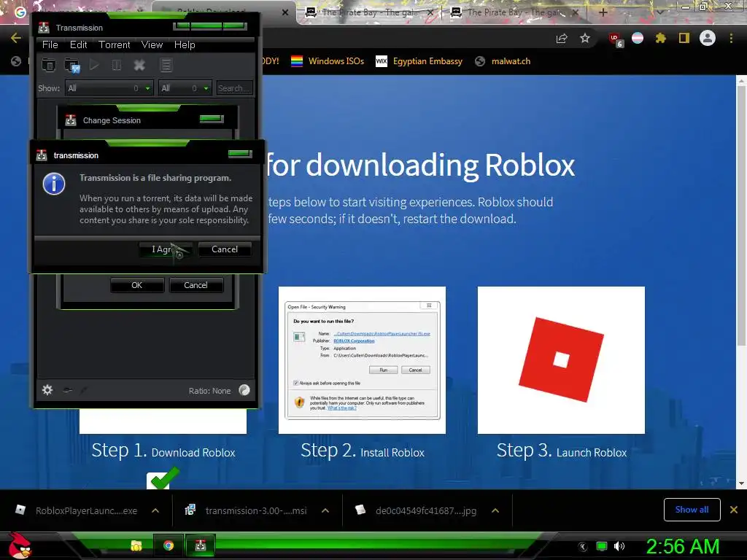Open the uBlock Origin extension icon
Image resolution: width=747 pixels, height=560 pixels.
pyautogui.click(x=616, y=39)
